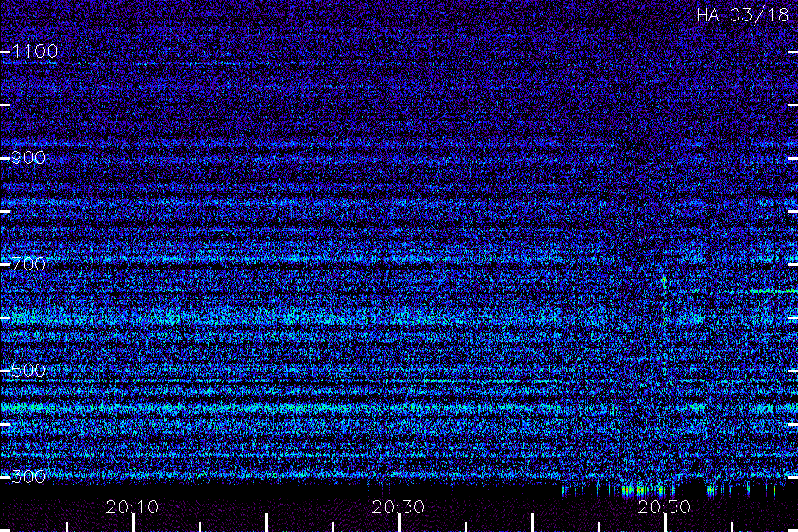This screenshot has width=798, height=532.
Task: Click the 1100 frequency axis label
Action: pos(35,51)
